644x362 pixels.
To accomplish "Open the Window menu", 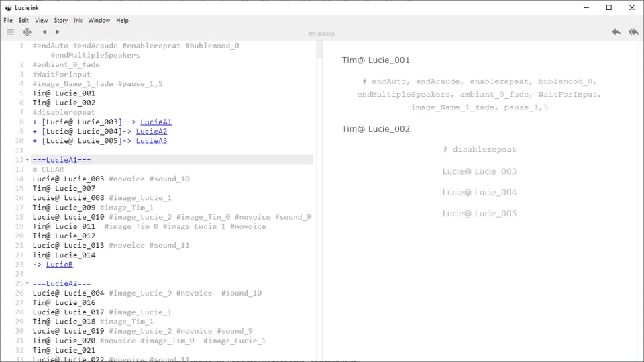I will [x=99, y=21].
